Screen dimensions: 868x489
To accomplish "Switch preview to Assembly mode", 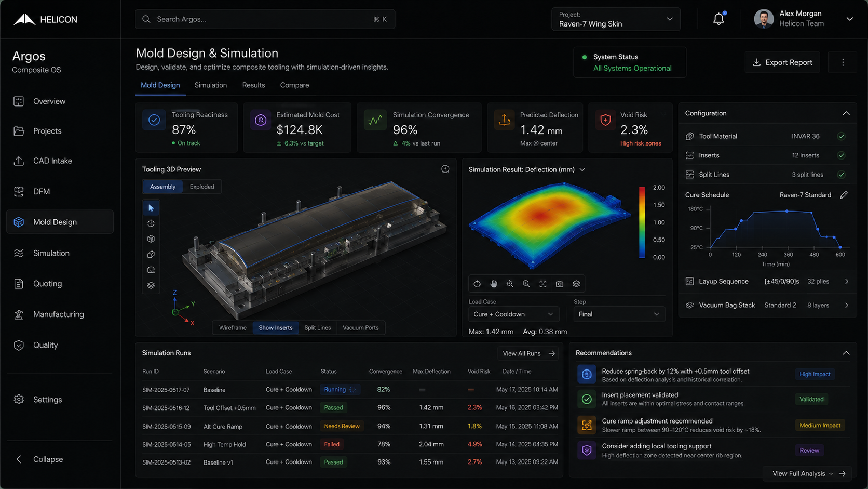I will (x=162, y=187).
